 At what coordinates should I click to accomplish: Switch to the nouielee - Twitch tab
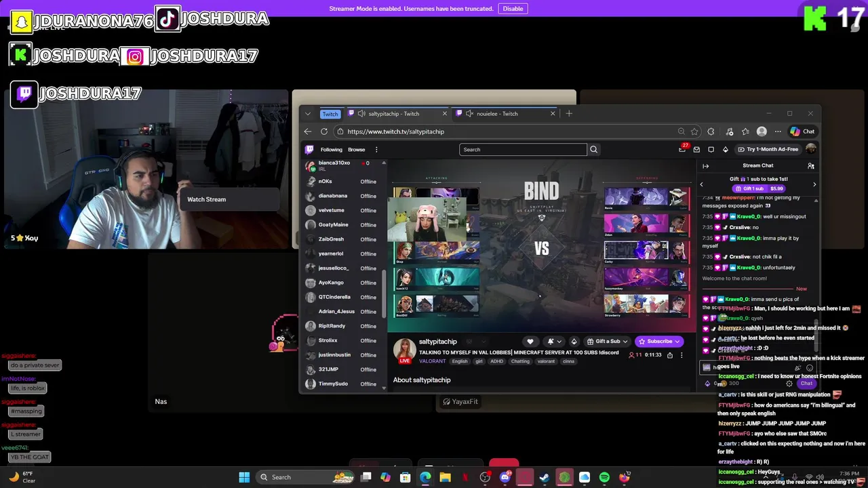point(506,114)
